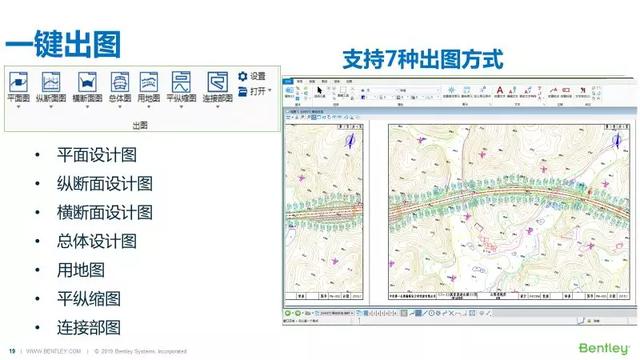Screen dimensions: 640x360
Task: Click the large right map drawing view
Action: coord(509,212)
